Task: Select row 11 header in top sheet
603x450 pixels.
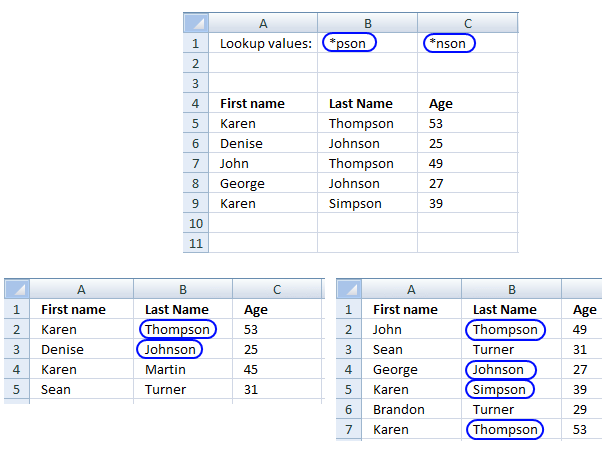Action: click(x=196, y=243)
